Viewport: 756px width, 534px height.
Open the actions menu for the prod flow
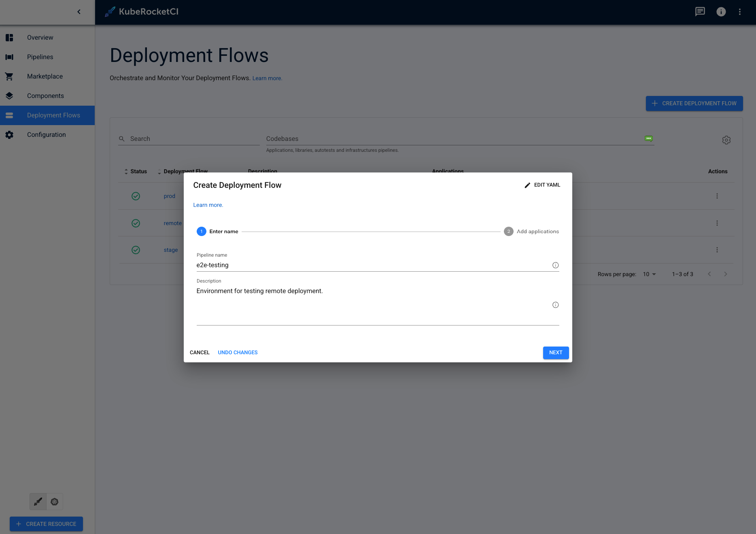pyautogui.click(x=717, y=196)
